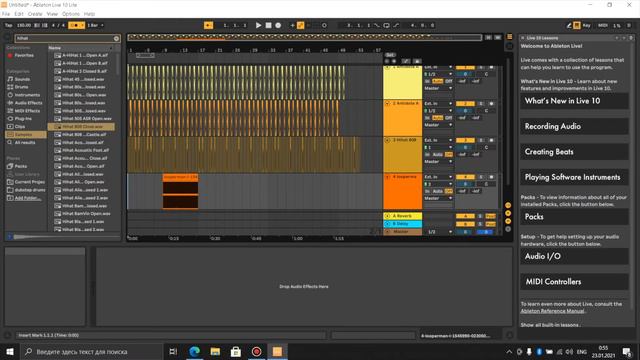Screen dimensions: 640x360
Task: Open Current Project place in browser
Action: tap(29, 182)
